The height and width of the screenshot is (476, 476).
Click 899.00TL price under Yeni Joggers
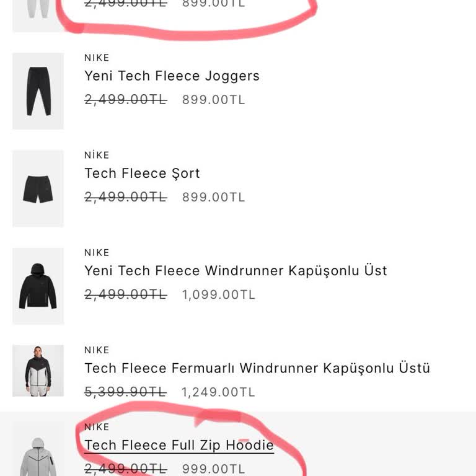(213, 100)
